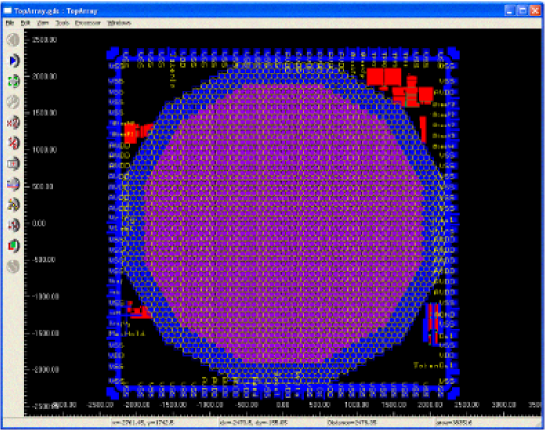Viewport: 545px width, 430px height.
Task: Click the red-dotted measurement toolbar icon
Action: 13,225
